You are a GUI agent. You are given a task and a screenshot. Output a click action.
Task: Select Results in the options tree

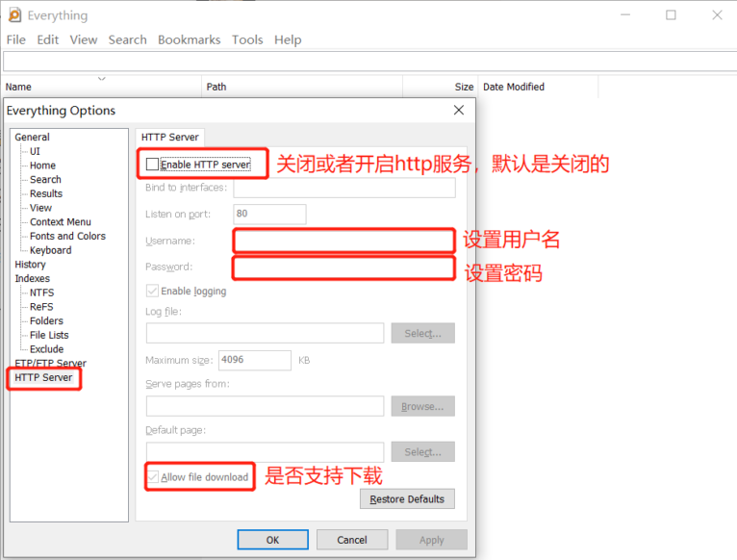tap(45, 193)
